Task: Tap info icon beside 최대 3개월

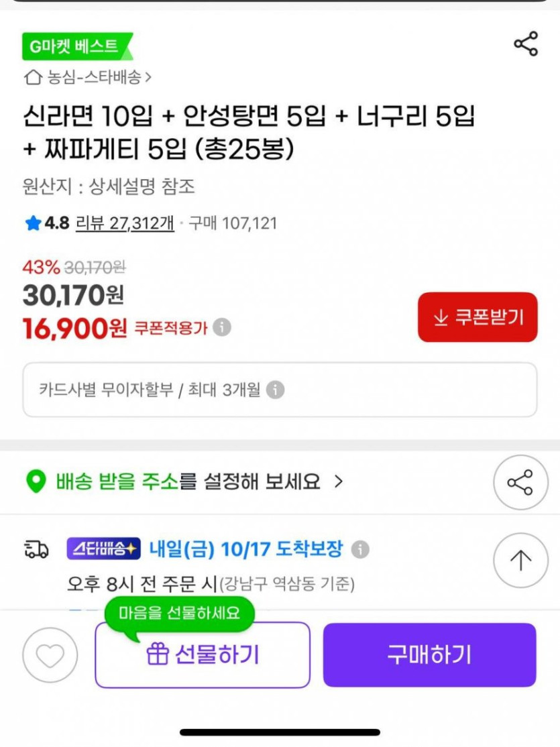Action: tap(275, 390)
